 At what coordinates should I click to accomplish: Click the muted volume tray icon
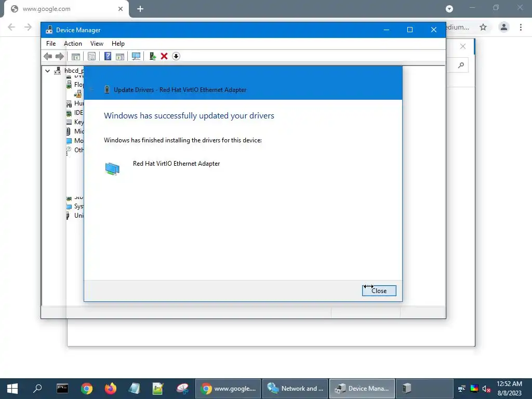(x=486, y=389)
